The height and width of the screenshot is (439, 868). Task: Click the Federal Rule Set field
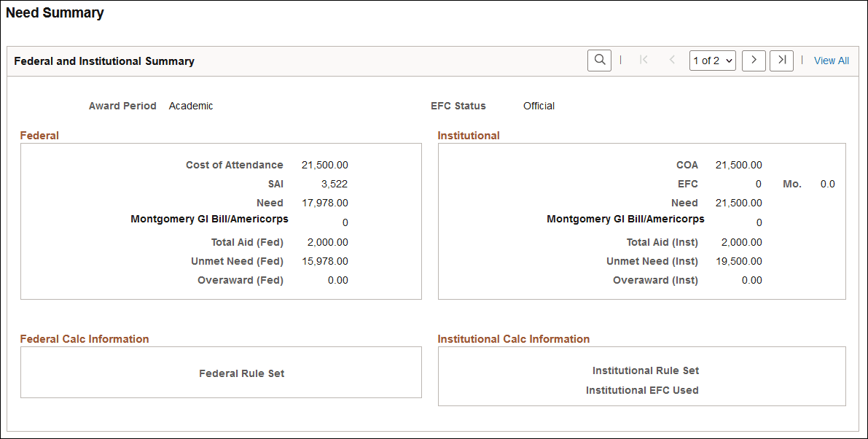[241, 373]
